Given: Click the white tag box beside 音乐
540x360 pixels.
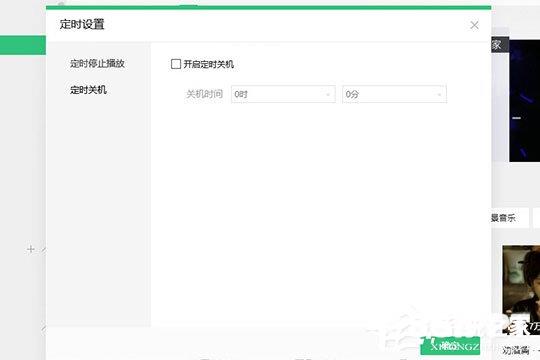Looking at the screenshot, I should coord(537,218).
